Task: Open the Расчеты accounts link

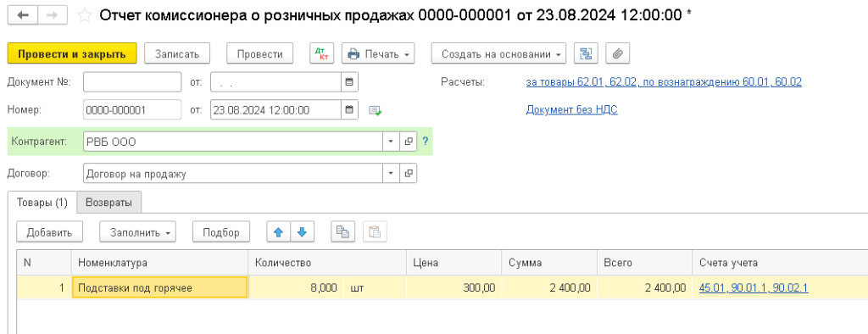Action: [x=663, y=82]
